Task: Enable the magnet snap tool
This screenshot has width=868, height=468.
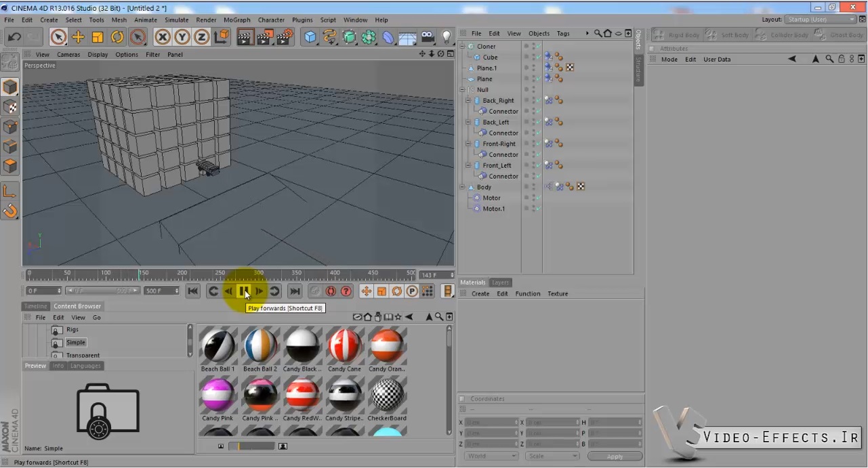Action: coord(10,211)
